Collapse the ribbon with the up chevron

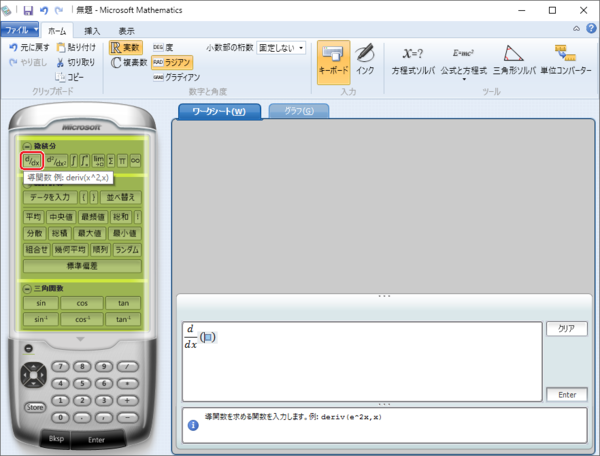click(576, 29)
